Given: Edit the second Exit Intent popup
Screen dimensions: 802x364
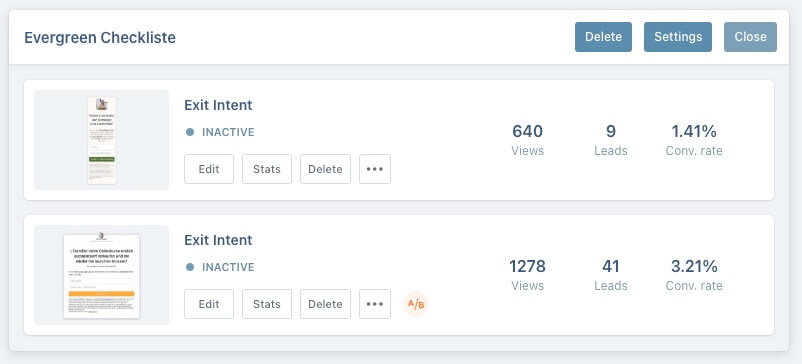Looking at the screenshot, I should tap(209, 304).
